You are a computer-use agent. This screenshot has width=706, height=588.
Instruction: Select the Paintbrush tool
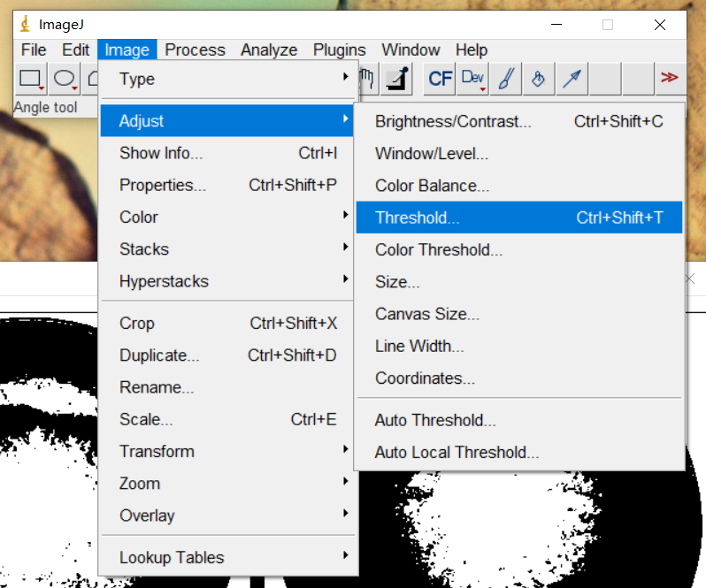coord(506,80)
